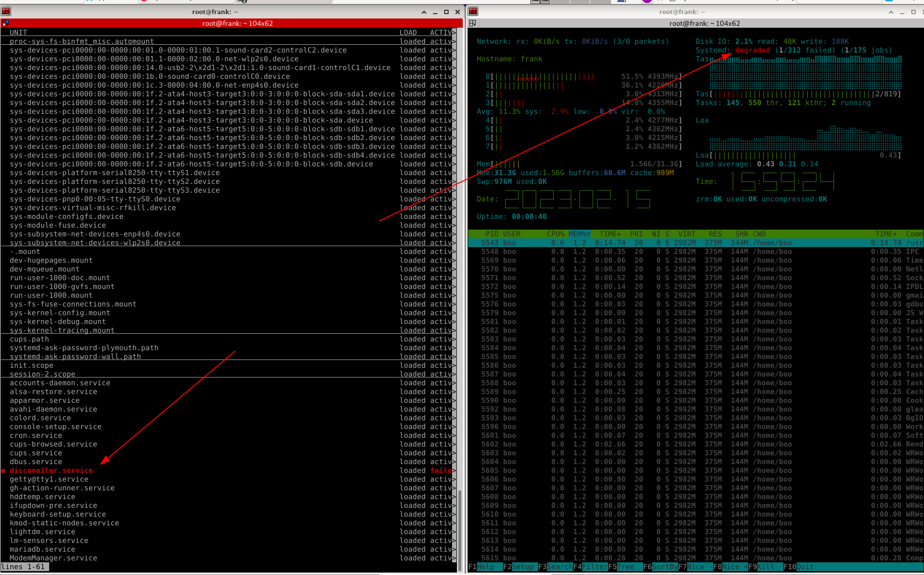The width and height of the screenshot is (924, 575).
Task: Select the failed discomailer.service line
Action: (51, 470)
